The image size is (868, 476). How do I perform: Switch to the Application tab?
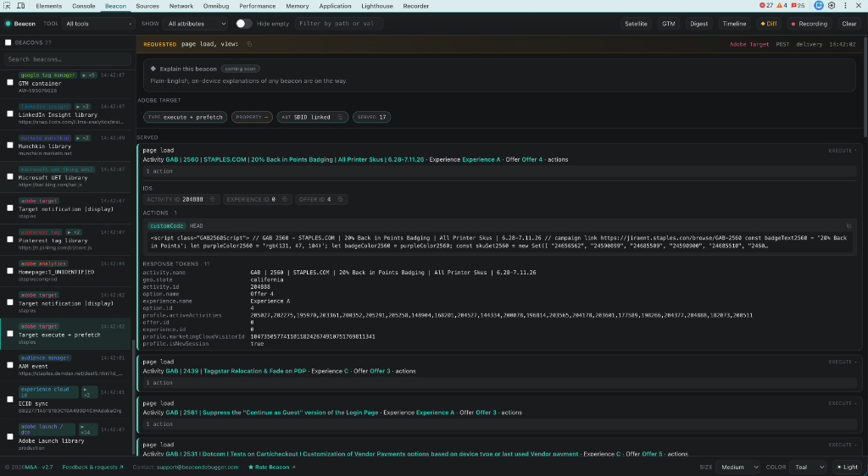(335, 6)
